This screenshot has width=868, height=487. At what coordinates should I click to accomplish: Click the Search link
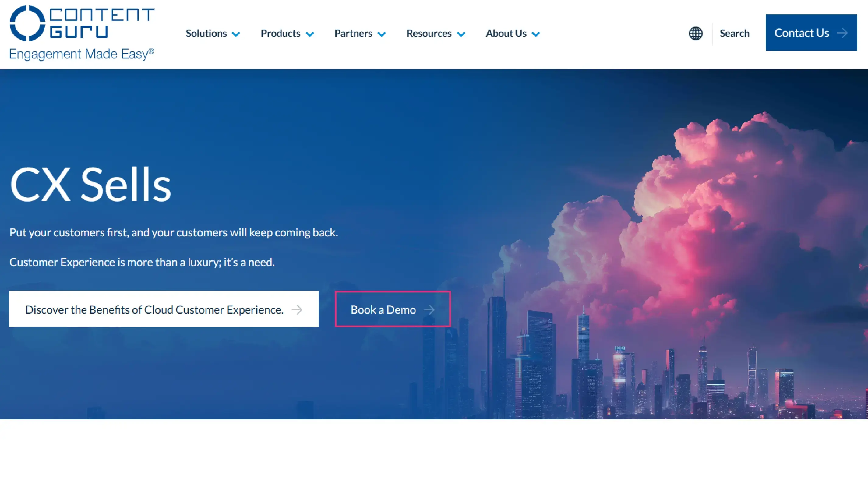coord(734,34)
